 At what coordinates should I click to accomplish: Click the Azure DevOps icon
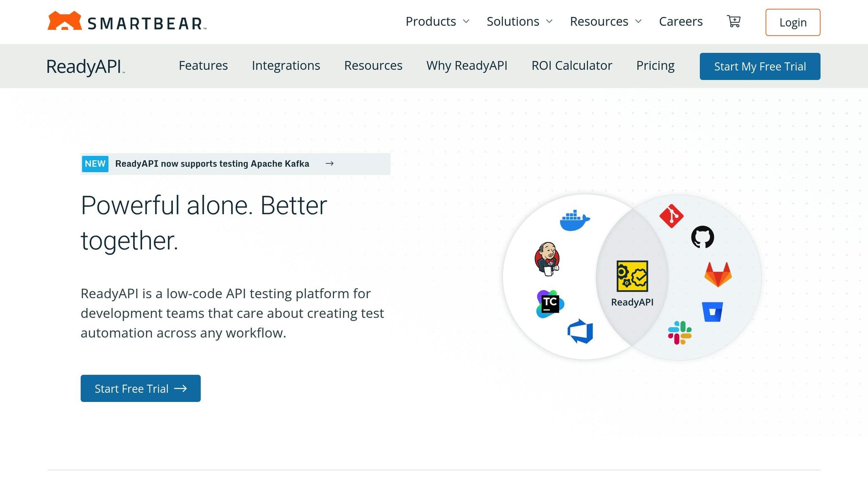click(580, 331)
